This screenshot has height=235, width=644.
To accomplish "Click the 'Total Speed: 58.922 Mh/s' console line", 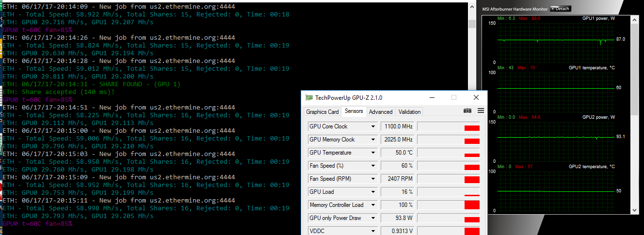I will (x=146, y=15).
